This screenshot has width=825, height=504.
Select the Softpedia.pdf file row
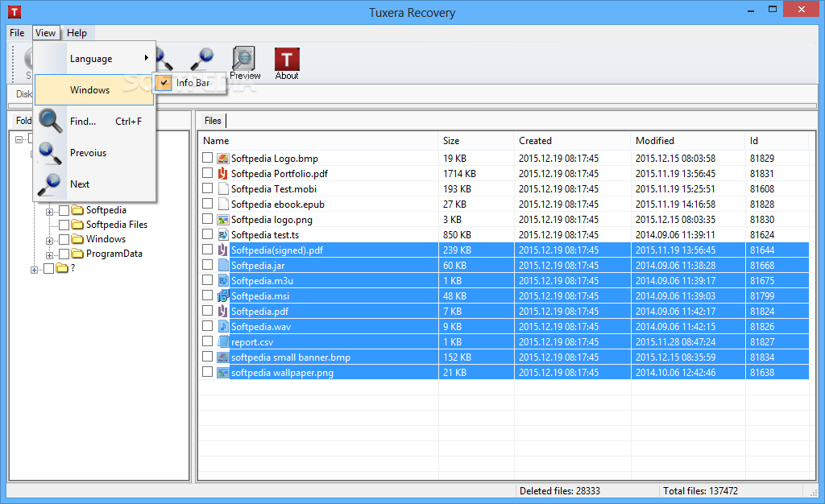(505, 311)
